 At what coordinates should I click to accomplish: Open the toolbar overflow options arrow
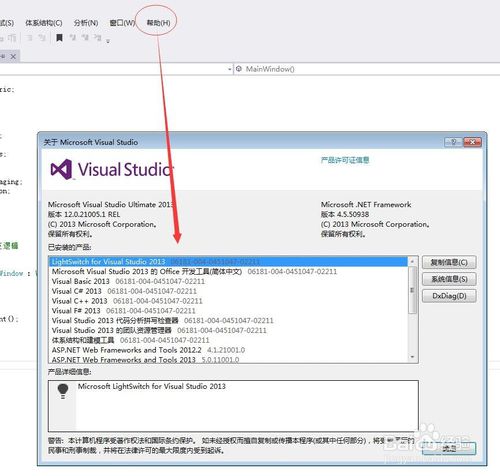(x=108, y=41)
